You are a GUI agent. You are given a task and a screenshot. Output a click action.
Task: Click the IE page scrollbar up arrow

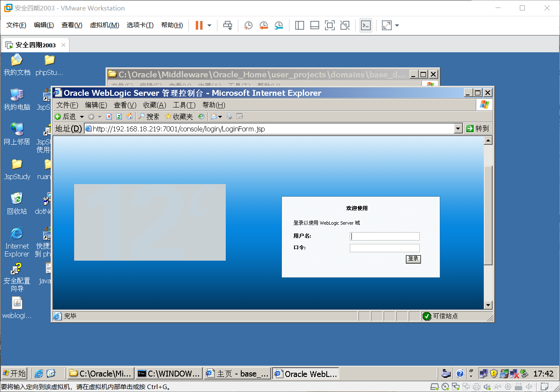click(x=488, y=141)
